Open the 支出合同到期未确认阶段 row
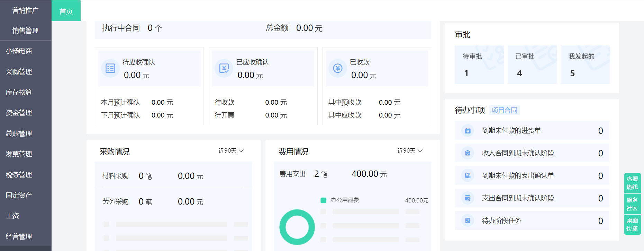This screenshot has width=644, height=251. tap(532, 198)
